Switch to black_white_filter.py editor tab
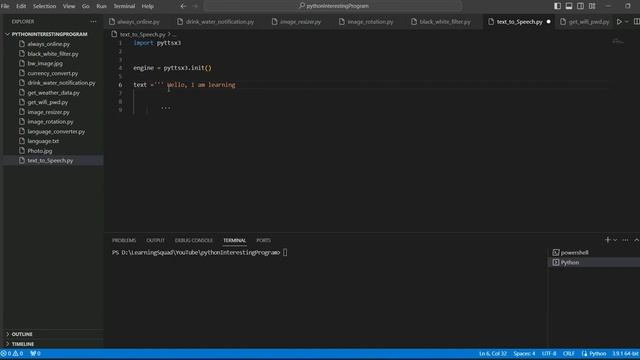This screenshot has height=360, width=640. (x=445, y=22)
